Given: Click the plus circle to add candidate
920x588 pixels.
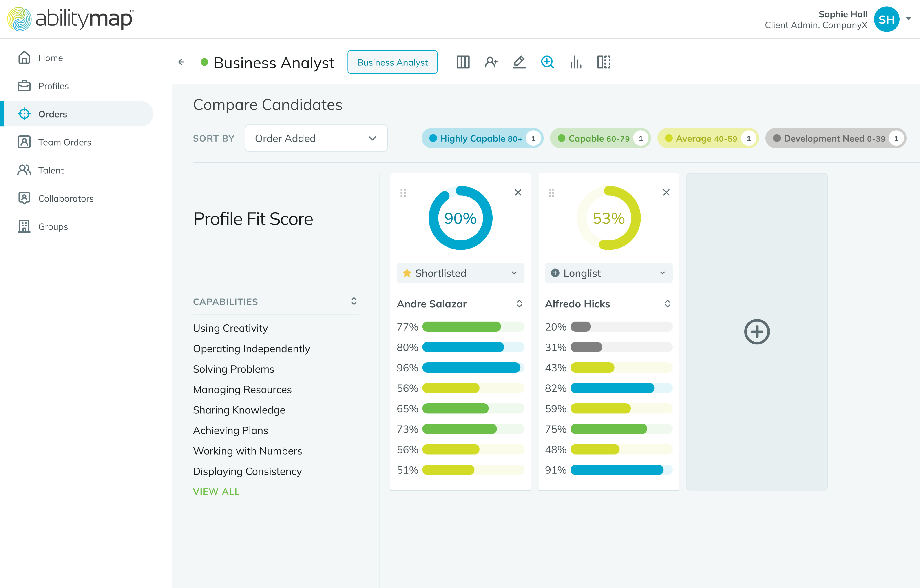Looking at the screenshot, I should pos(756,332).
